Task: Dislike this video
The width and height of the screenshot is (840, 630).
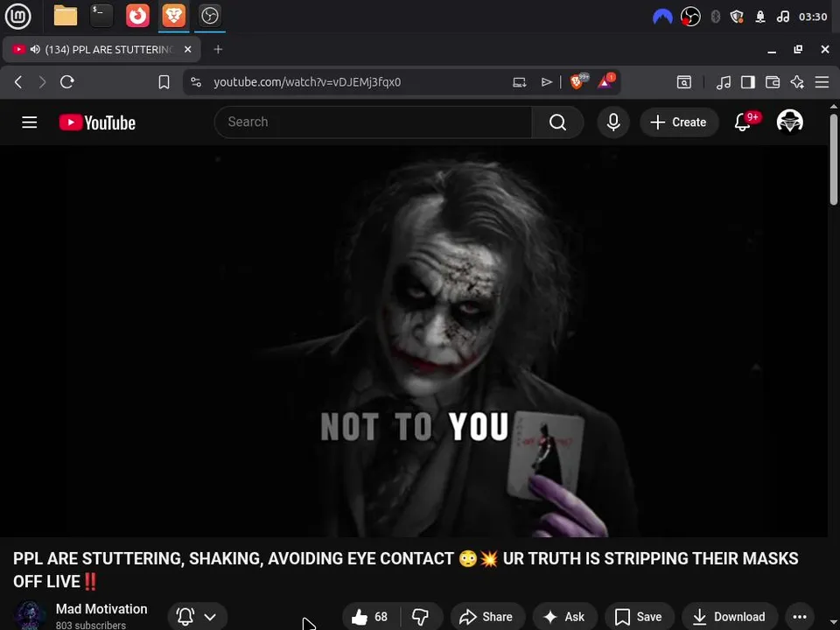Action: (x=421, y=617)
